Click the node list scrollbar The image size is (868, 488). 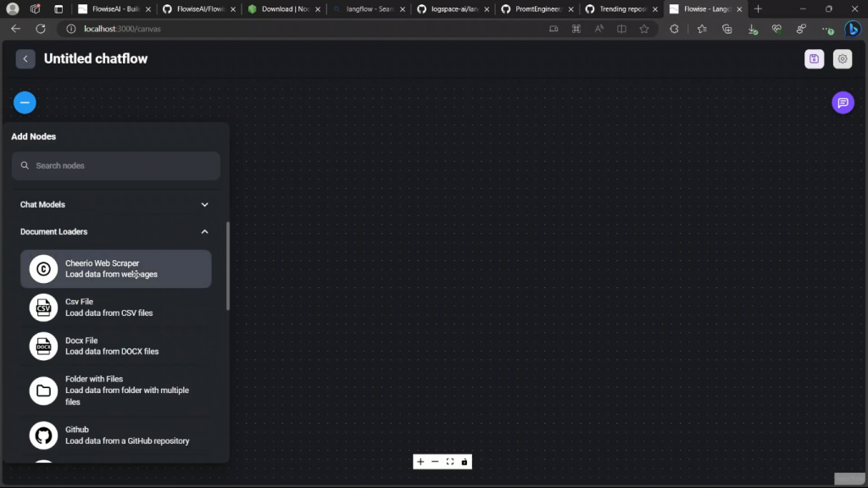coord(227,265)
